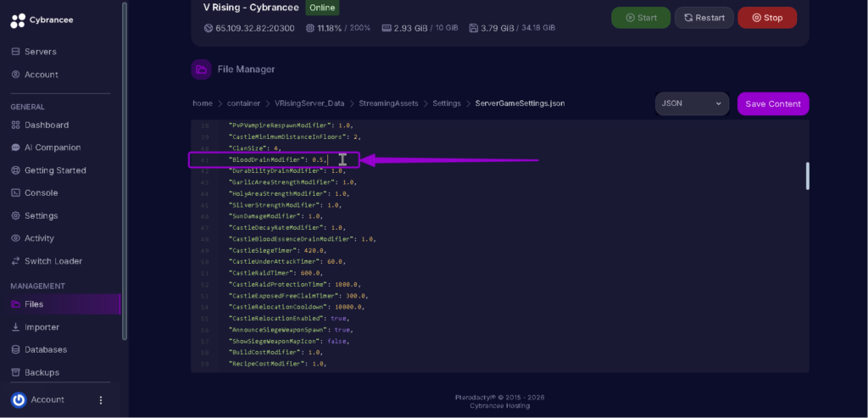Restart the V Rising server
Image resolution: width=868 pixels, height=418 pixels.
click(704, 18)
